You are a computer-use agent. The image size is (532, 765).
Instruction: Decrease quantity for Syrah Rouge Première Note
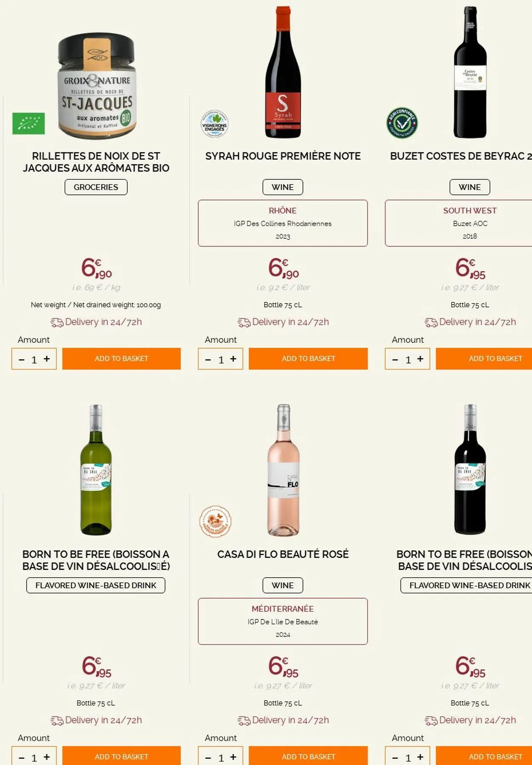[x=208, y=360]
